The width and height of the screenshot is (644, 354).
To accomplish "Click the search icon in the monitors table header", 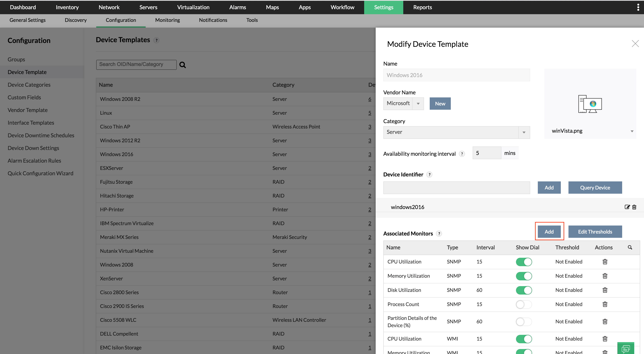I will point(630,247).
